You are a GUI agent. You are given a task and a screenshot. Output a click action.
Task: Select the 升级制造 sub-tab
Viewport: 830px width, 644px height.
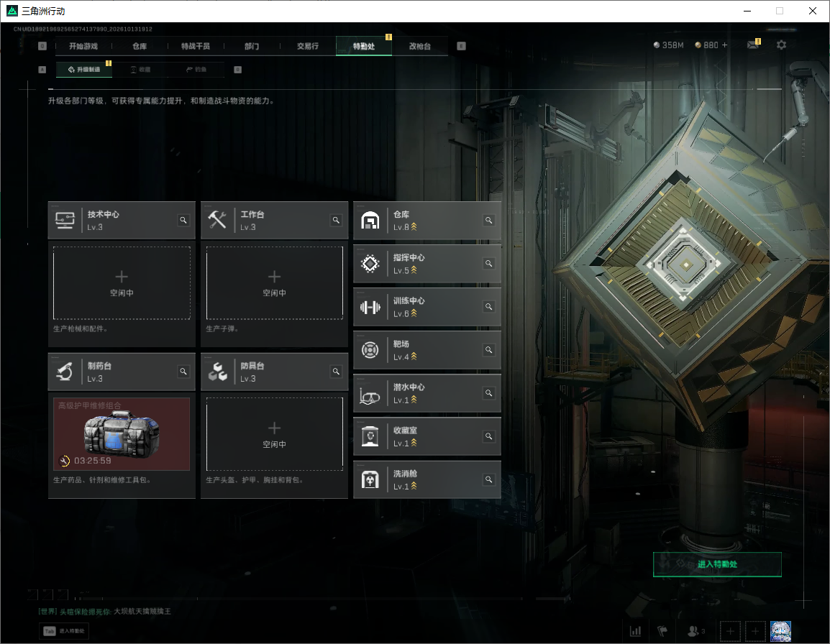point(83,69)
